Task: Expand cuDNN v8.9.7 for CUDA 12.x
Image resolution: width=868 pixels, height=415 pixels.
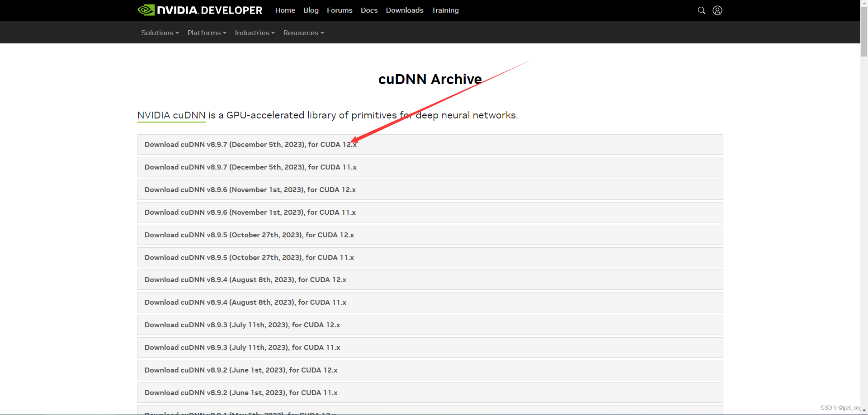Action: click(430, 145)
